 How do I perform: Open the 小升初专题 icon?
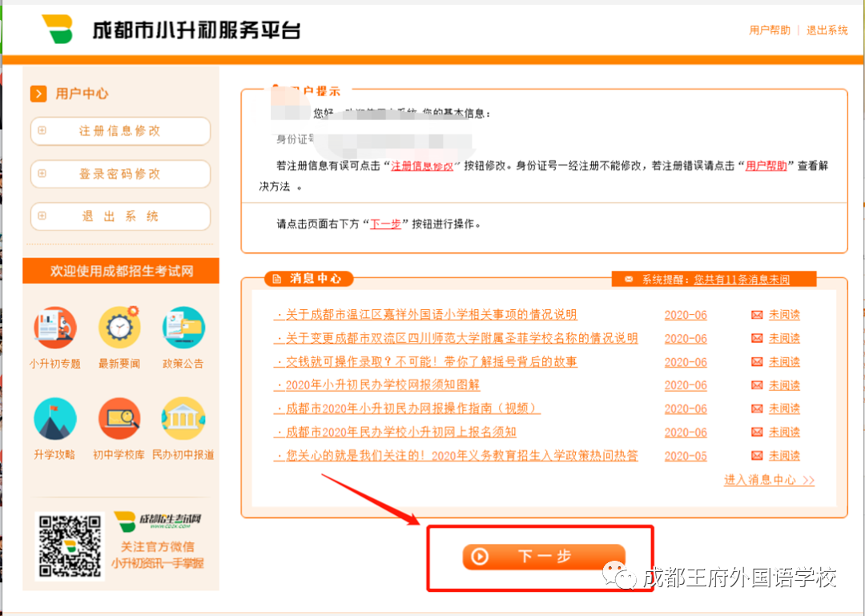tap(54, 328)
